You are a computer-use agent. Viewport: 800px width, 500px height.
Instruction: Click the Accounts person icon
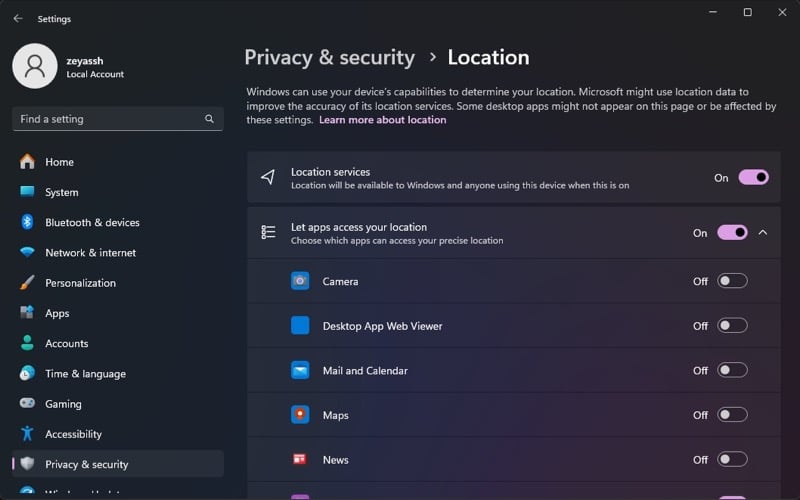point(27,343)
